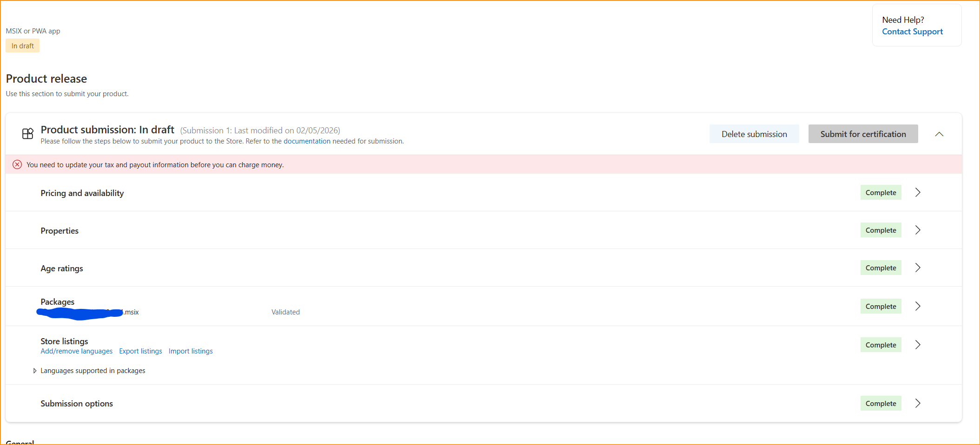Viewport: 980px width, 445px height.
Task: Click the documentation link
Action: 306,141
